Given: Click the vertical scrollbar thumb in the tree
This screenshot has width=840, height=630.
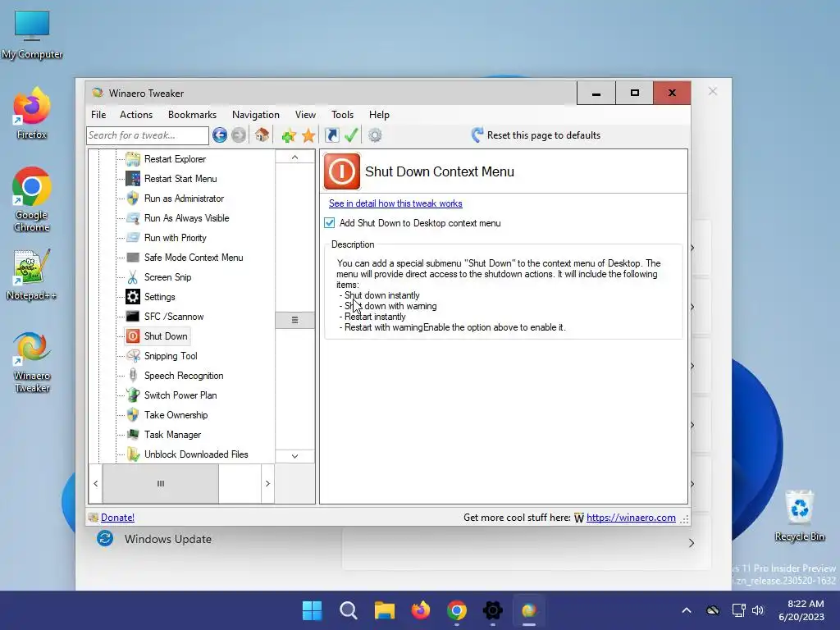Looking at the screenshot, I should 294,320.
